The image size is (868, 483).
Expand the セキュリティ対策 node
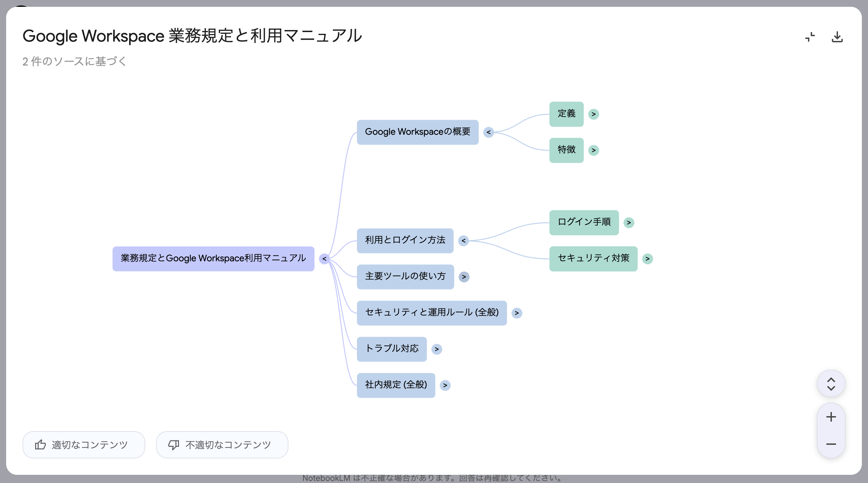(x=647, y=259)
